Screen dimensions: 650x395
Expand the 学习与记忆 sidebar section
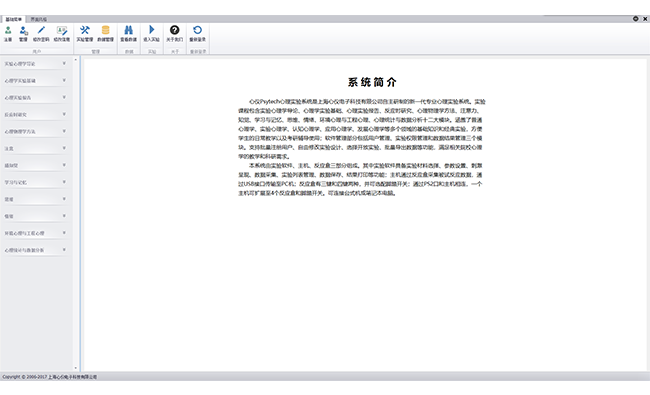[x=35, y=182]
